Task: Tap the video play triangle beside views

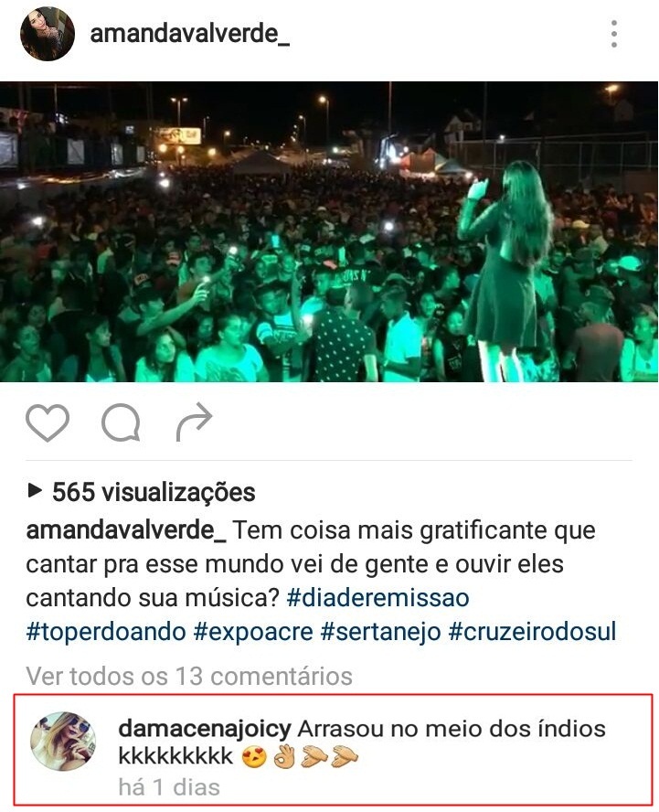Action: [x=35, y=490]
